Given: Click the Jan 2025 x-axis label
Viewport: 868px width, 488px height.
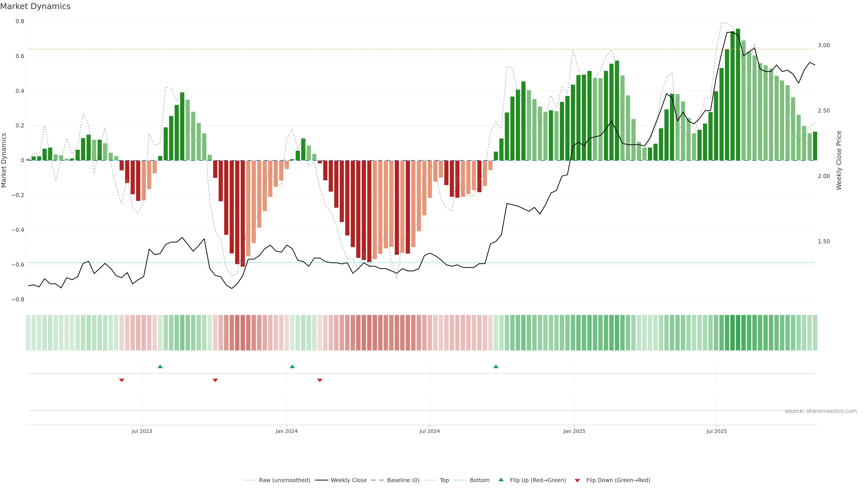Looking at the screenshot, I should (x=574, y=431).
